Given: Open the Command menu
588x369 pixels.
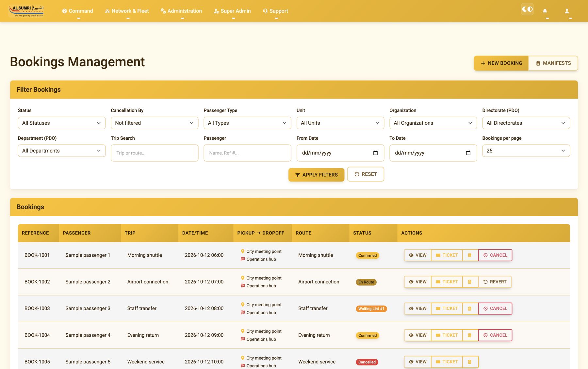Looking at the screenshot, I should click(78, 11).
